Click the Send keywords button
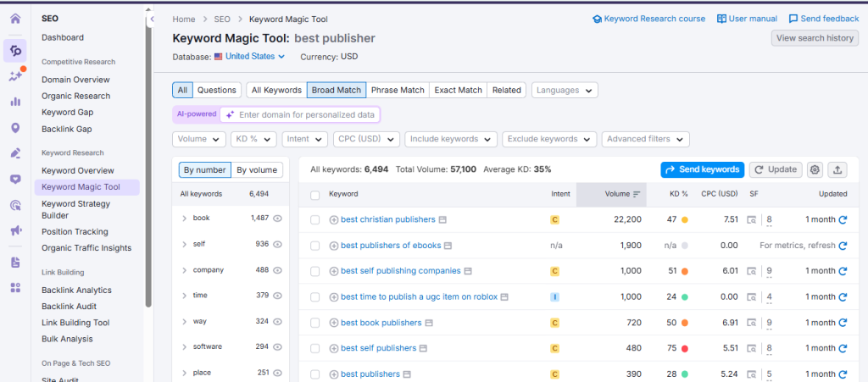 pos(702,169)
